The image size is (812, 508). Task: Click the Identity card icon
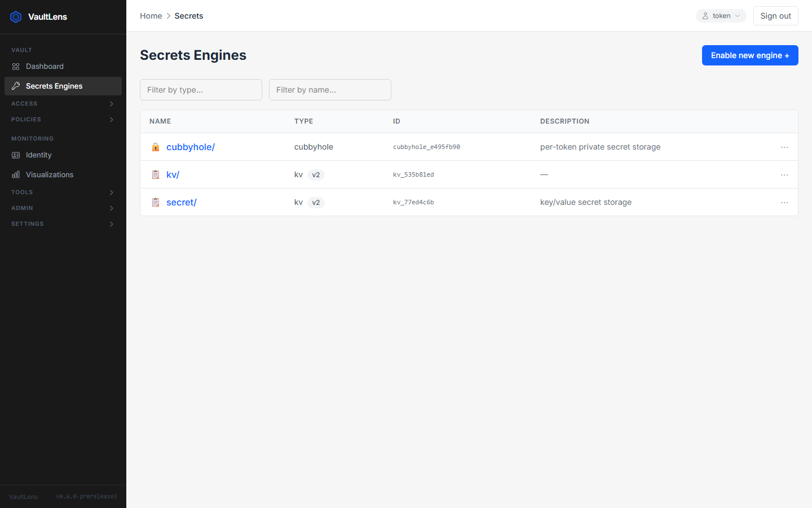coord(16,155)
